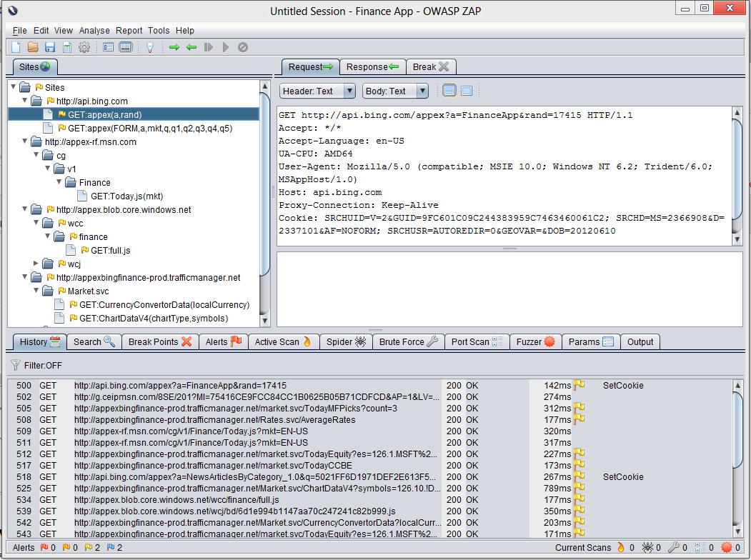Click the drop icon in the toolbar
The image size is (751, 560).
pyautogui.click(x=243, y=47)
